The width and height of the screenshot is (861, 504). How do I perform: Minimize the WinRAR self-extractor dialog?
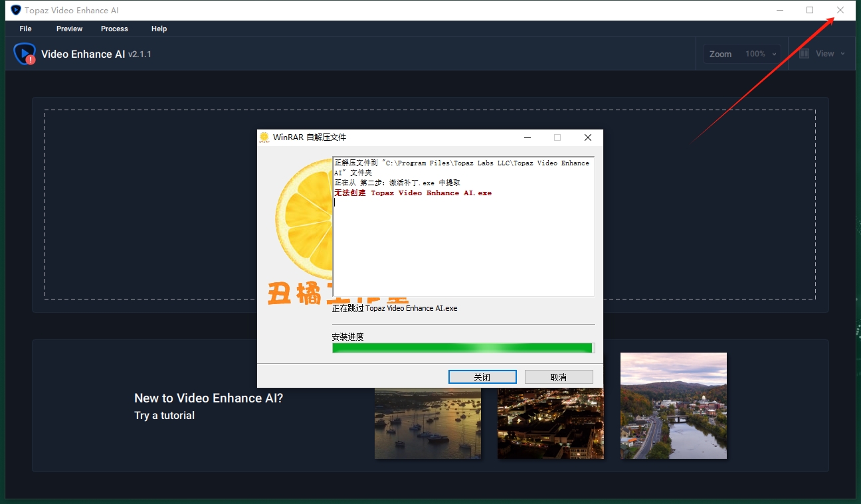[527, 137]
